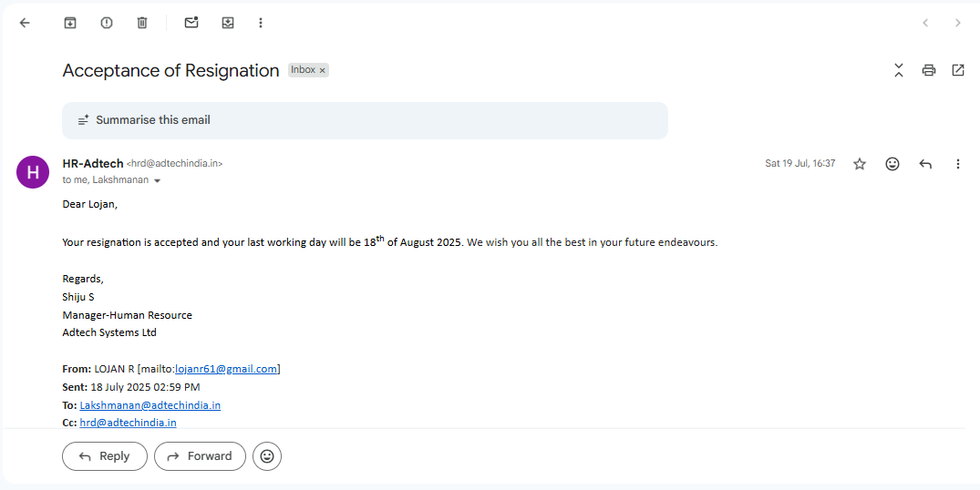Open the email in a new window
Screen dimensions: 980x490
coord(958,70)
